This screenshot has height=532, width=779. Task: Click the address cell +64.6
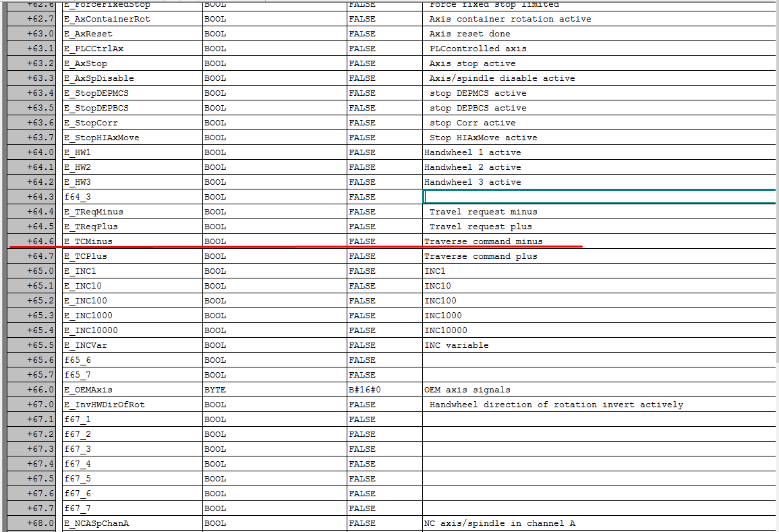point(32,241)
